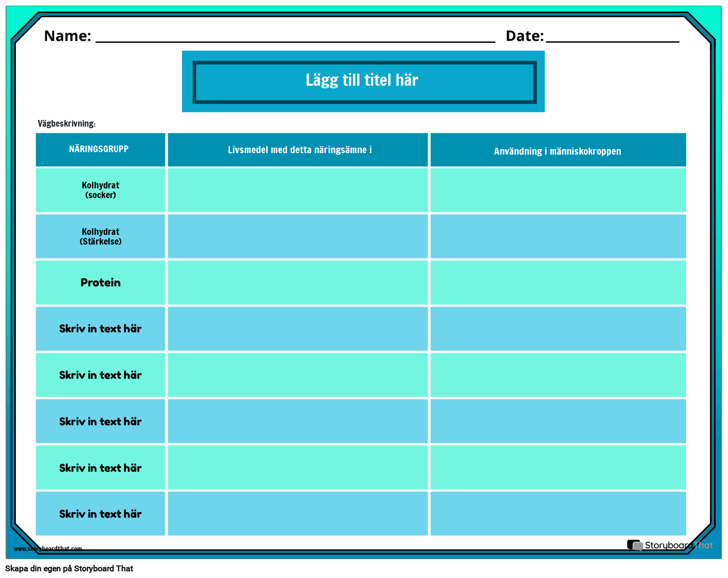Open the www.storyboardthat.com link
This screenshot has height=578, width=728.
point(48,549)
